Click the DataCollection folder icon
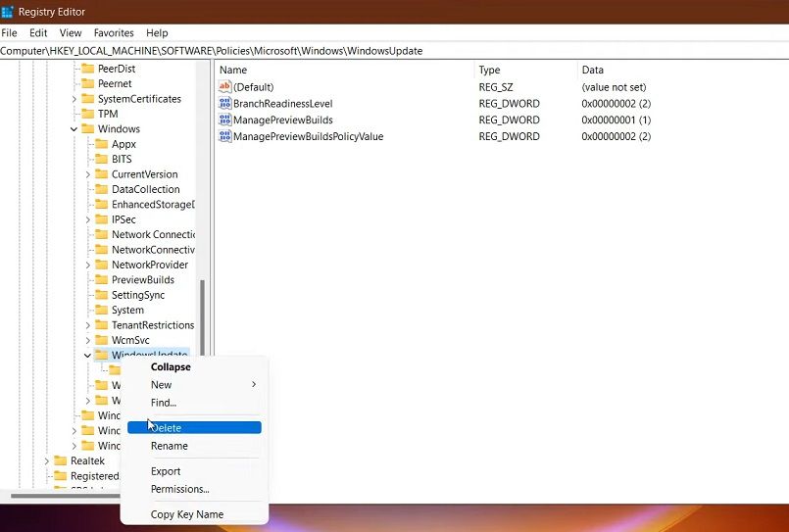The image size is (789, 532). coord(102,189)
